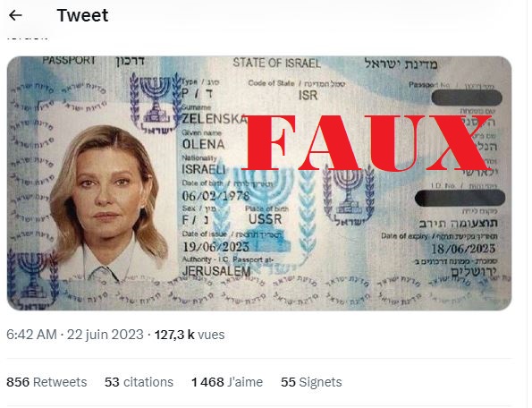
Task: Show who liked via 1 468 J'aime
Action: click(x=227, y=382)
